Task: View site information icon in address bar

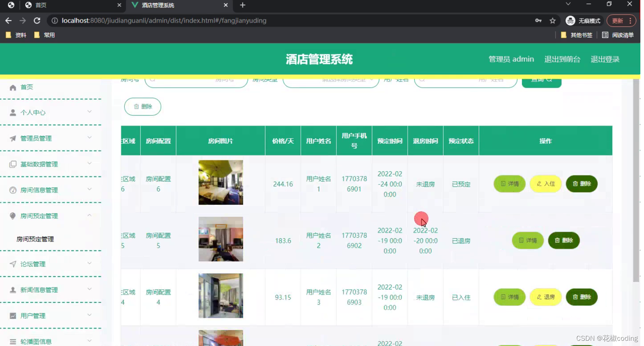Action: click(x=55, y=21)
